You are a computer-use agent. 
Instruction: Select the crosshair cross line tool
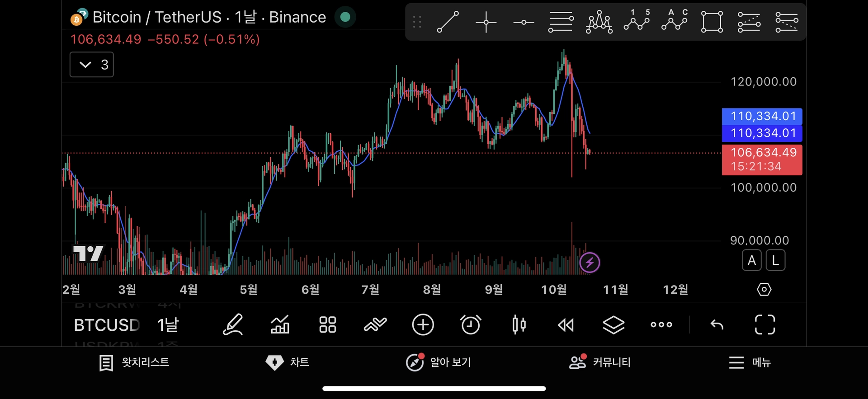[486, 22]
